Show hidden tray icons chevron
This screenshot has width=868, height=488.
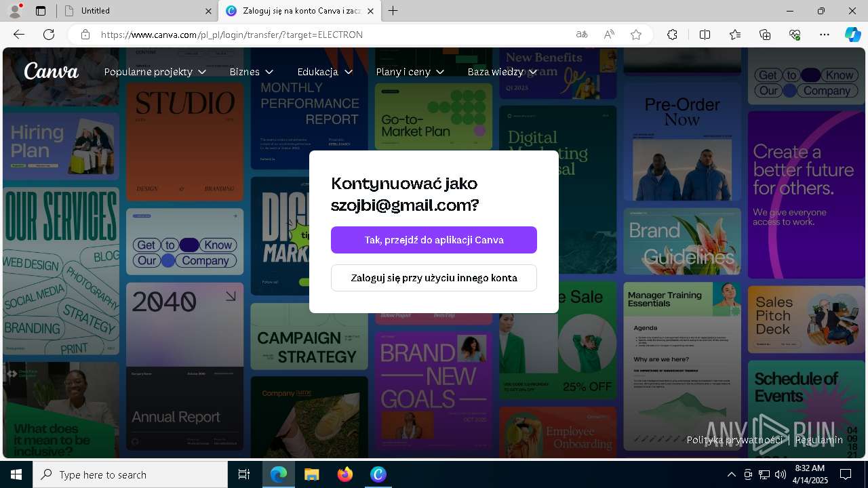[731, 474]
